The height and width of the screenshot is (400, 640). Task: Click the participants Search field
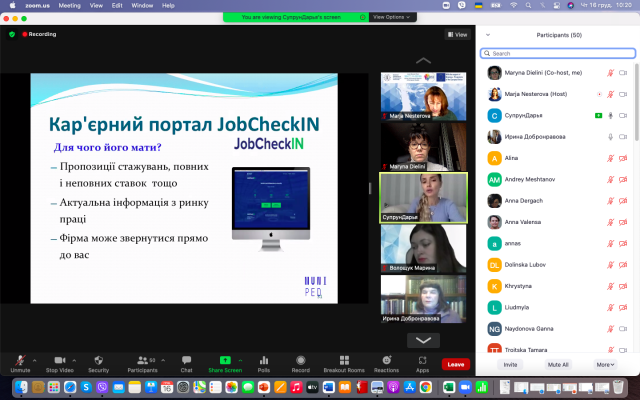558,53
